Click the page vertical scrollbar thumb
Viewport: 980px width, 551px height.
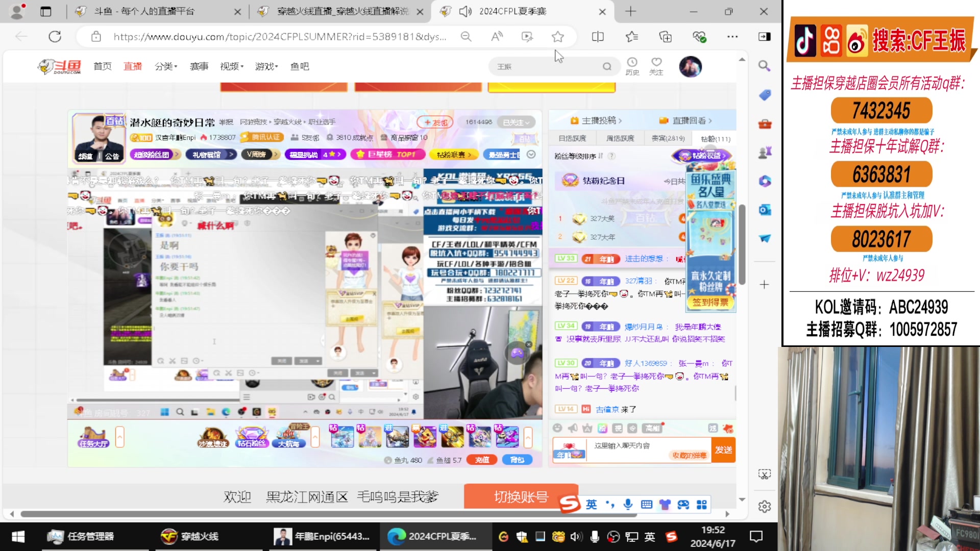[742, 245]
